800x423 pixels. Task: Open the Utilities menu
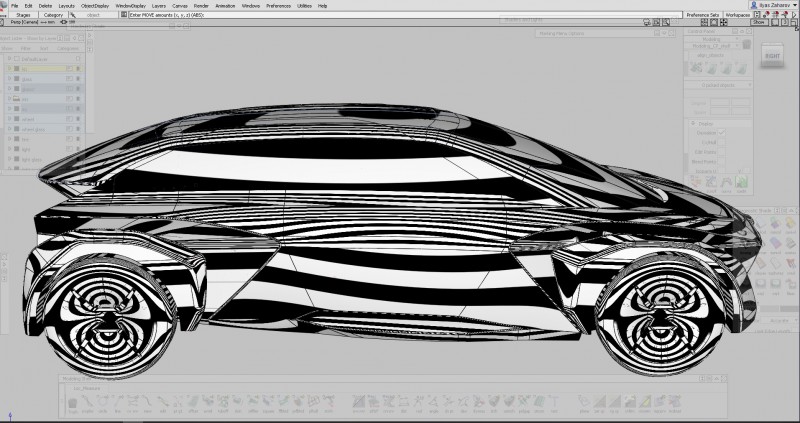304,6
